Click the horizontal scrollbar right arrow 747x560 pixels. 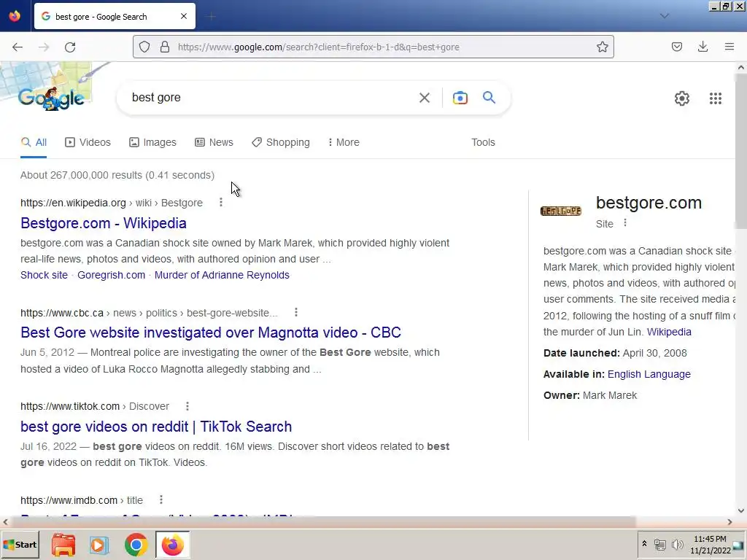[729, 522]
